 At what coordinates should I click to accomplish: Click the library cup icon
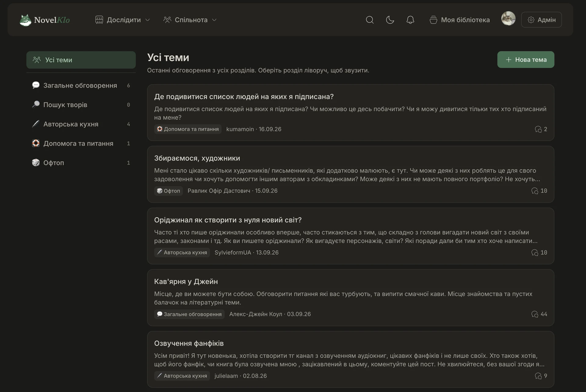click(433, 20)
